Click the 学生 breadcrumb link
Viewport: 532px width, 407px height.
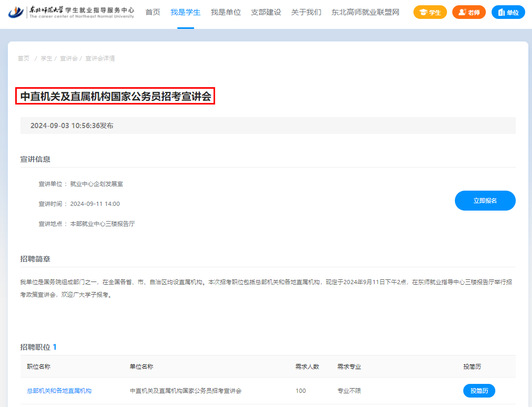point(46,58)
